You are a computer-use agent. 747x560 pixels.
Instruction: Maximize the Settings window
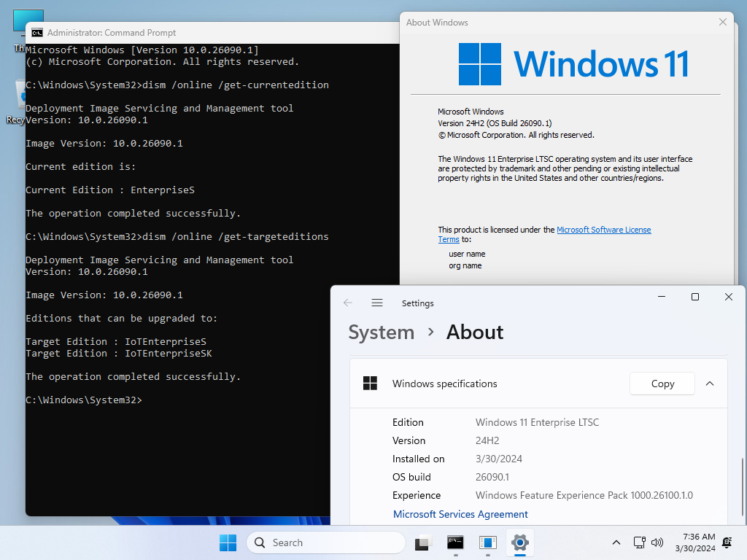tap(695, 297)
